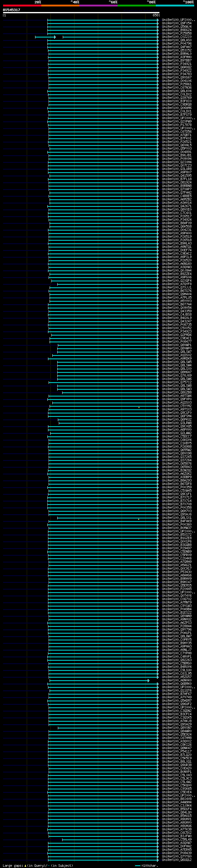The image size is (197, 868).
Task: Select label UniRef100_P17878
Action: pyautogui.click(x=176, y=125)
